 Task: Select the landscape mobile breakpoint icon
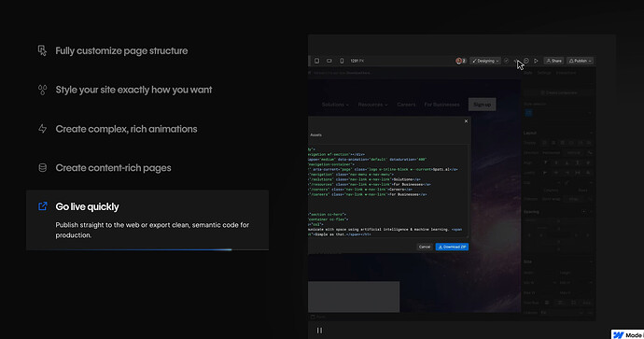329,61
